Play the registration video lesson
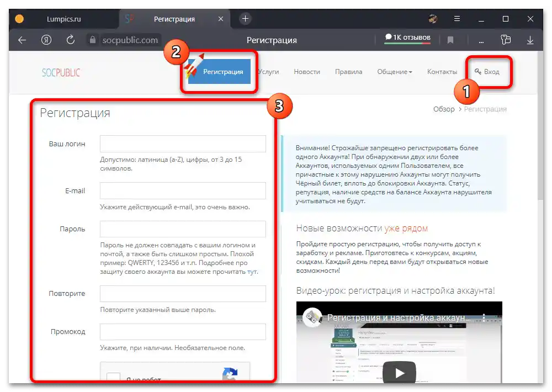 point(399,372)
